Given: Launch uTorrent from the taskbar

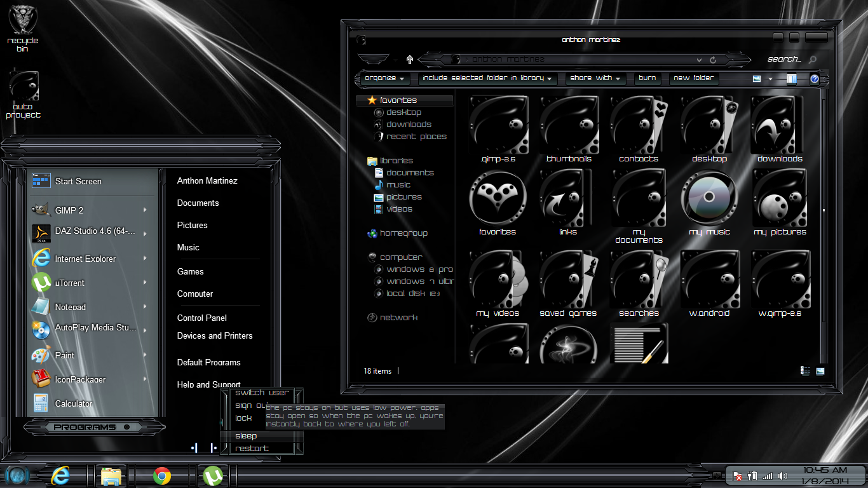Looking at the screenshot, I should [x=213, y=475].
